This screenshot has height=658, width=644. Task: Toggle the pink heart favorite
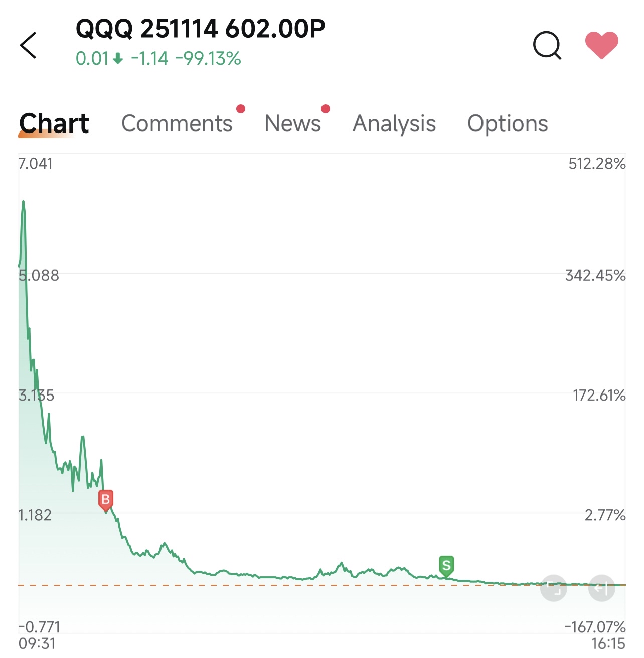[601, 45]
